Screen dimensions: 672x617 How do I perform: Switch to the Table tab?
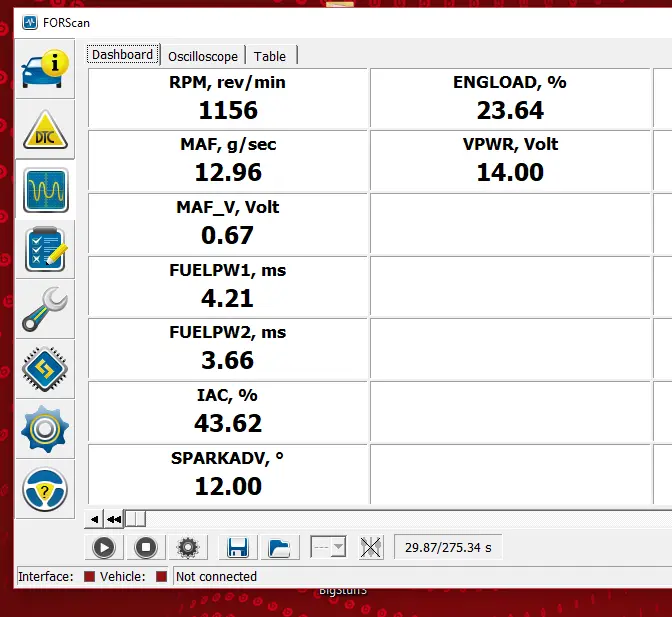click(x=270, y=56)
